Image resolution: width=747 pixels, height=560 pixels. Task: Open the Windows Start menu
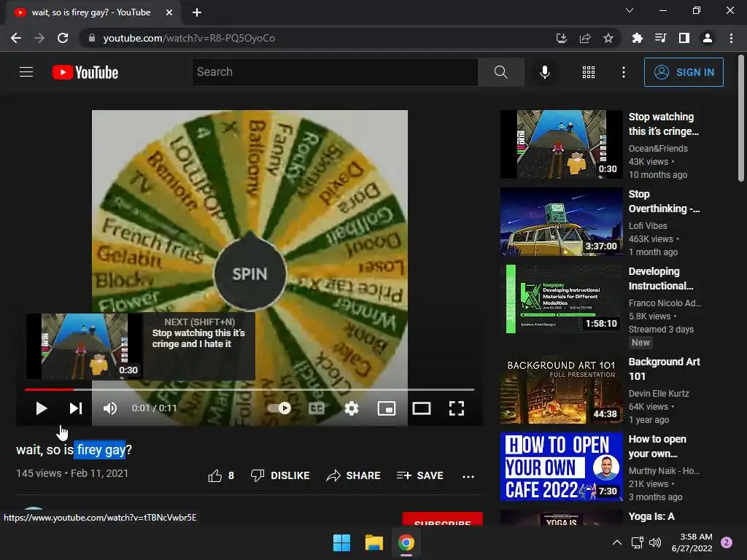pos(341,542)
